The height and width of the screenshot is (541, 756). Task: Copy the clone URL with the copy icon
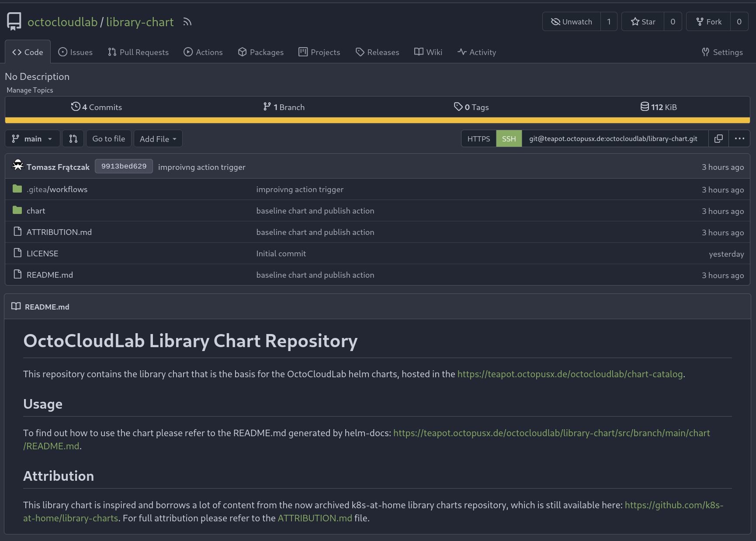(x=718, y=138)
